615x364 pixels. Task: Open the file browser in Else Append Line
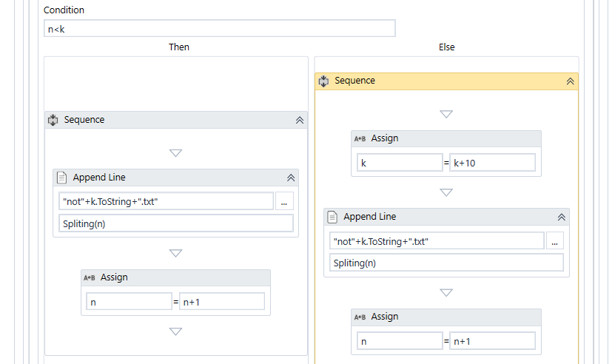click(x=554, y=240)
